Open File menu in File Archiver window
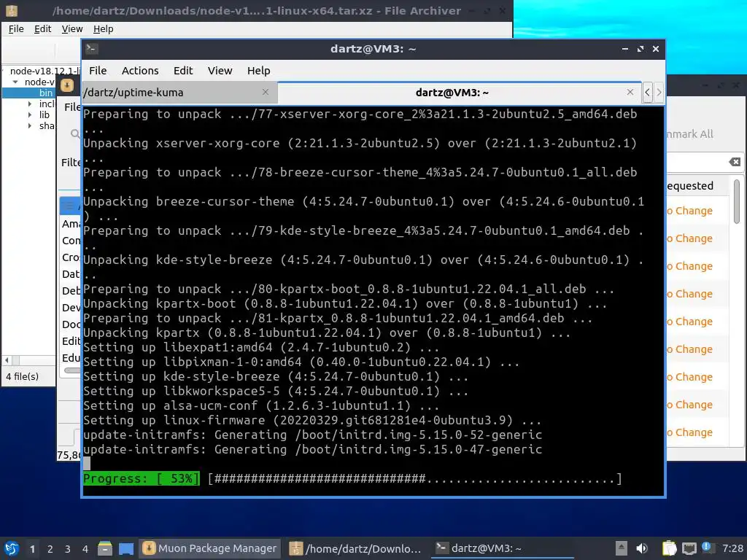 coord(16,29)
